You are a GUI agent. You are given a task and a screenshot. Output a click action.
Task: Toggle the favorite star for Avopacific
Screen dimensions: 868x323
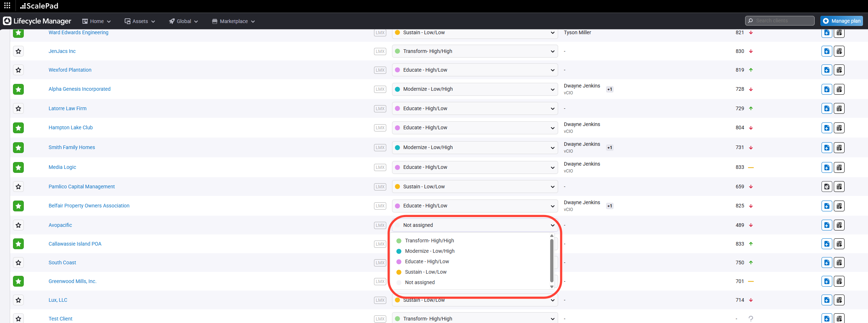18,225
